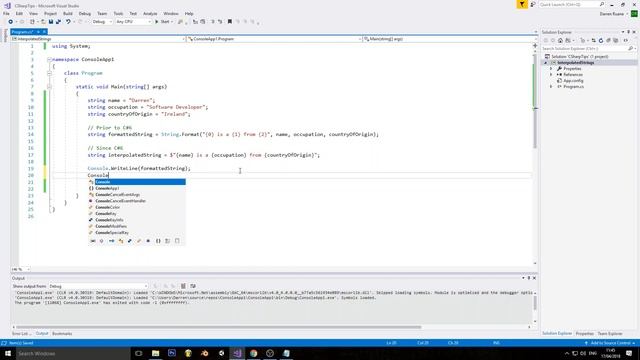640x360 pixels.
Task: Toggle the enums filter in IntelliSense bar
Action: point(139,241)
